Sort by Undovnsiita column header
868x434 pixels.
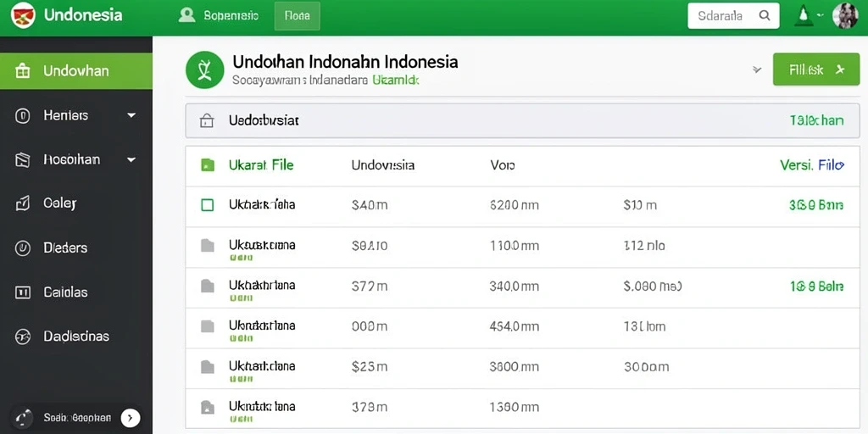click(383, 165)
